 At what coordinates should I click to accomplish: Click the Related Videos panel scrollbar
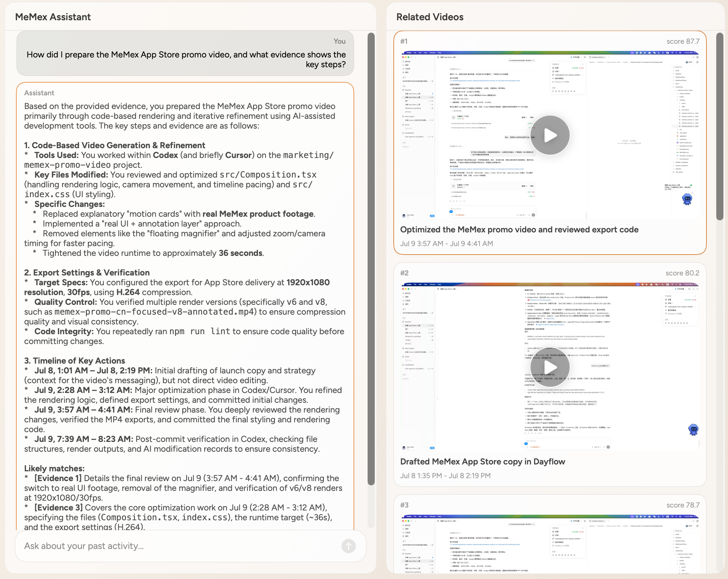[720, 126]
